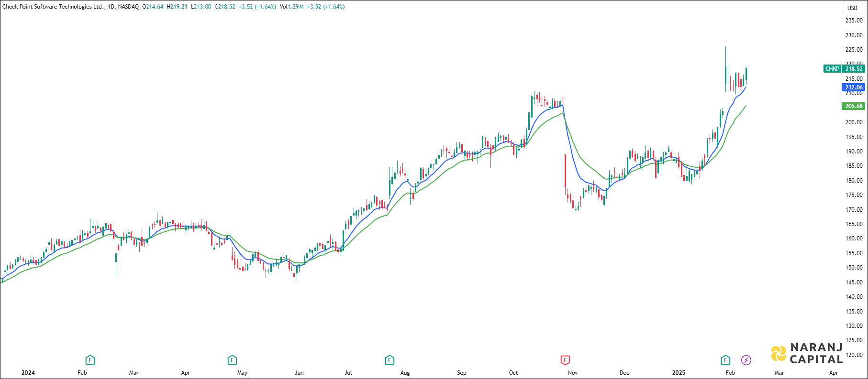Click the purple lightning event icon

pos(746,360)
